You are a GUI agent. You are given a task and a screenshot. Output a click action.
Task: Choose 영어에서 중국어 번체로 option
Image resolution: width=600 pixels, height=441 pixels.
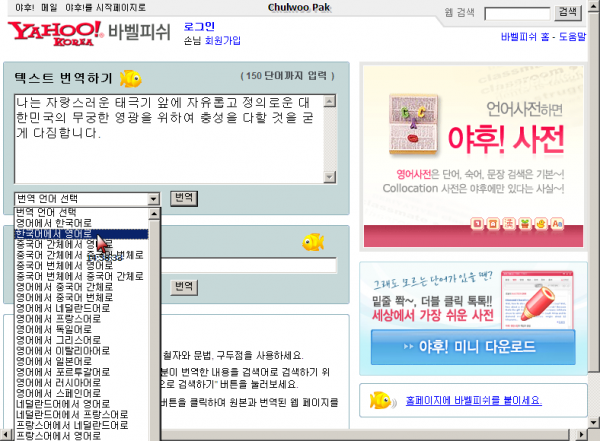pyautogui.click(x=82, y=297)
